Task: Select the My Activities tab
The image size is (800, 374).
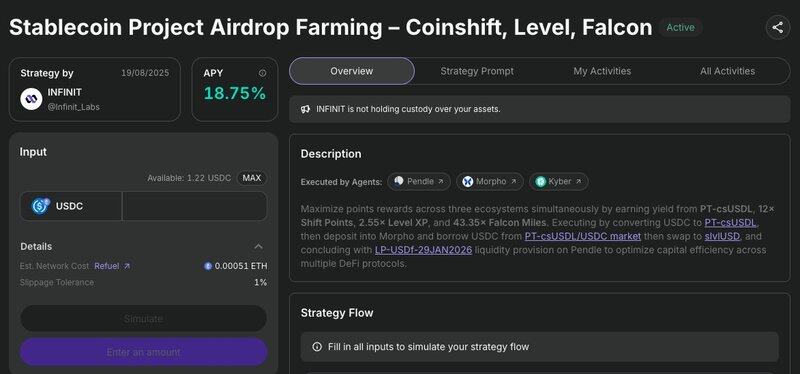Action: pyautogui.click(x=602, y=71)
